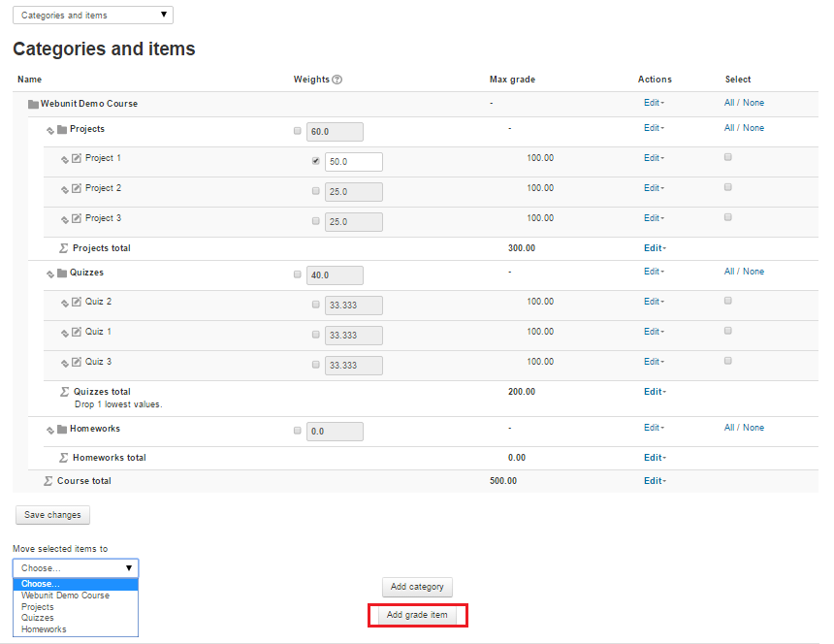Open Edit actions menu for Project 2
Image resolution: width=834 pixels, height=644 pixels.
(654, 188)
